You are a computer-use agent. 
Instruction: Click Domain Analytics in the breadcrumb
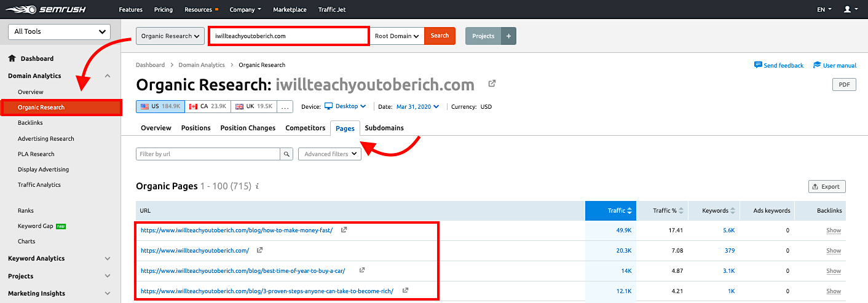[202, 65]
